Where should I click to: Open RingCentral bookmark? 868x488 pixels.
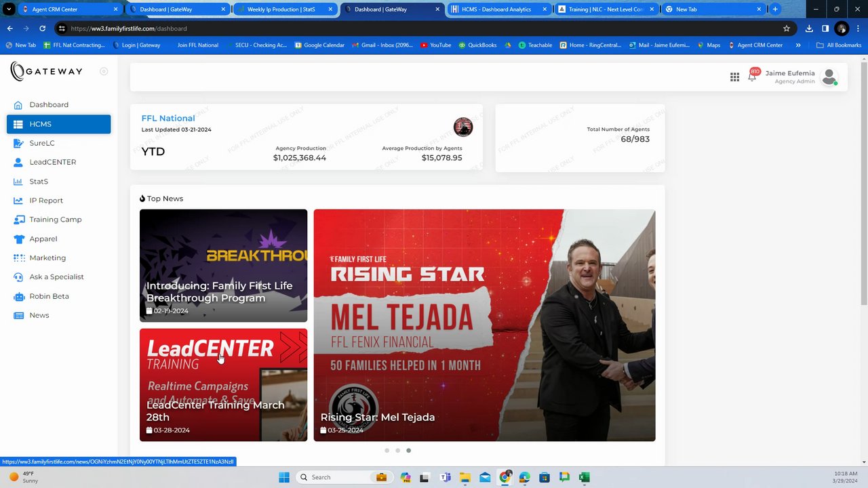(x=591, y=45)
